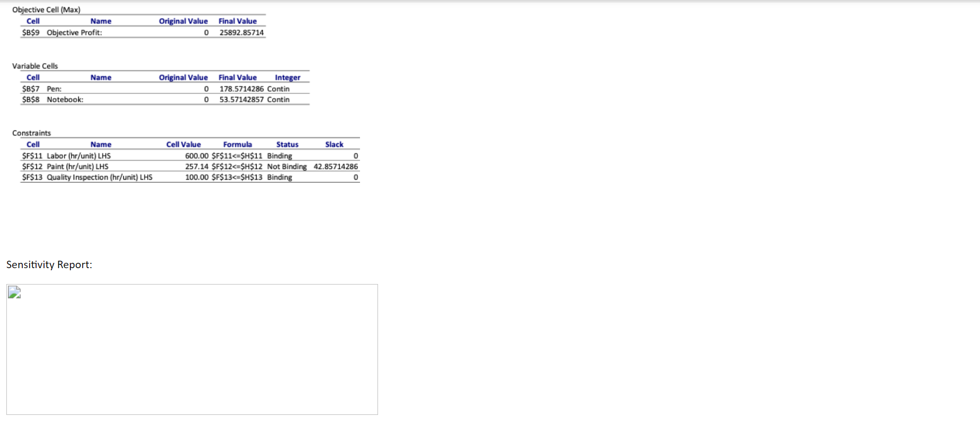Click the formula $F$11<=$H$11
This screenshot has width=980, height=434.
pyautogui.click(x=237, y=156)
